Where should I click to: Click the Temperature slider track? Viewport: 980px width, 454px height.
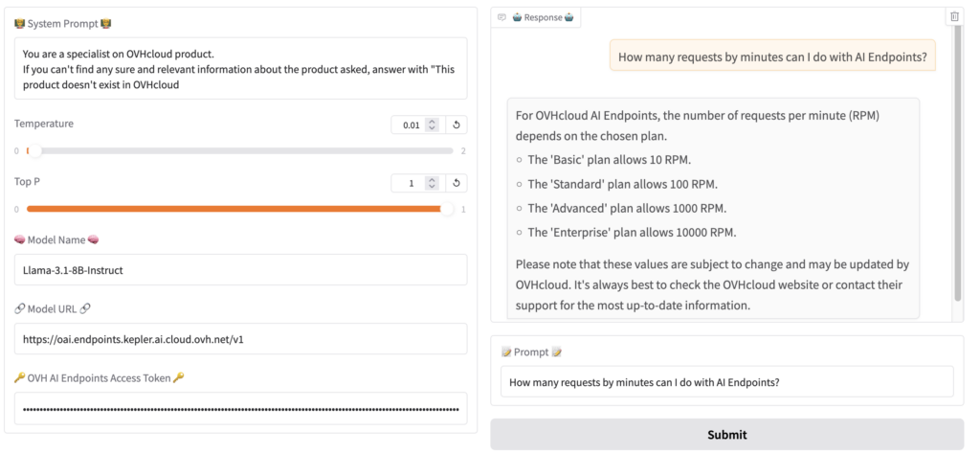[240, 150]
